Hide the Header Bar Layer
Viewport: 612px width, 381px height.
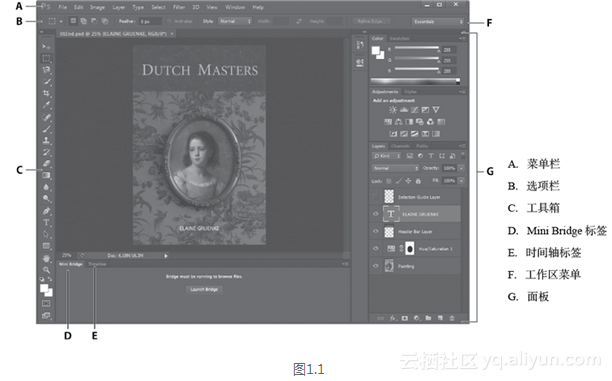(x=376, y=231)
